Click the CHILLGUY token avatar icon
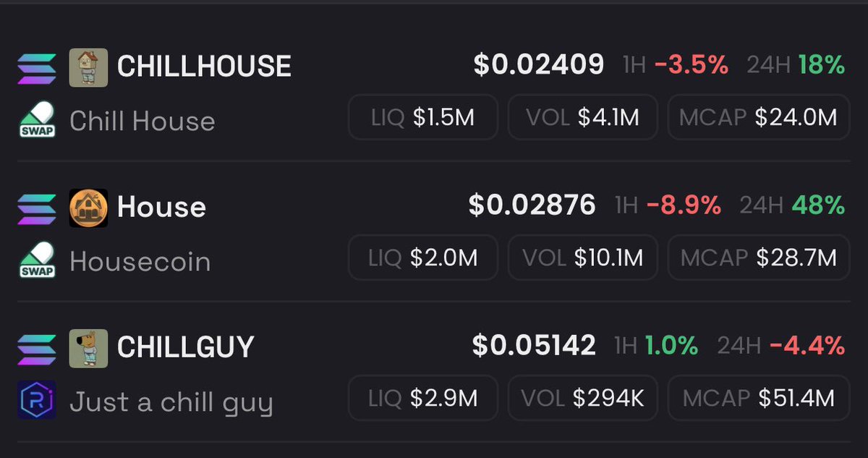868x458 pixels. [88, 348]
